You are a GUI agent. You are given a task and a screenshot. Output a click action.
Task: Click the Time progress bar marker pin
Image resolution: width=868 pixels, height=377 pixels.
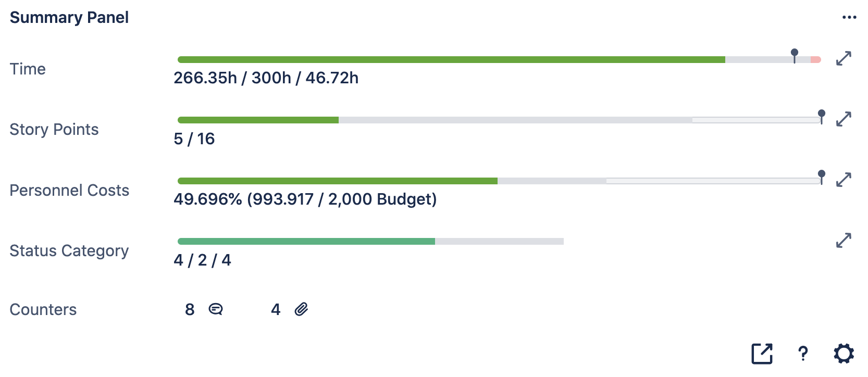795,54
